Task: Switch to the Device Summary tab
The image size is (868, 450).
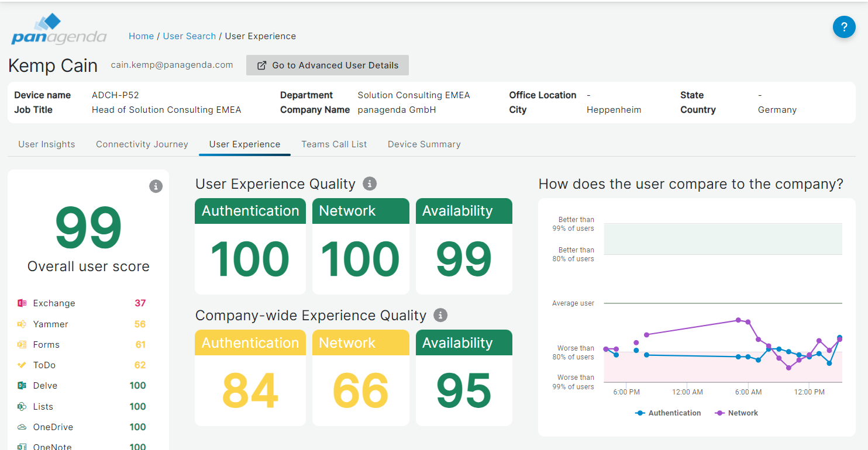Action: [x=424, y=144]
